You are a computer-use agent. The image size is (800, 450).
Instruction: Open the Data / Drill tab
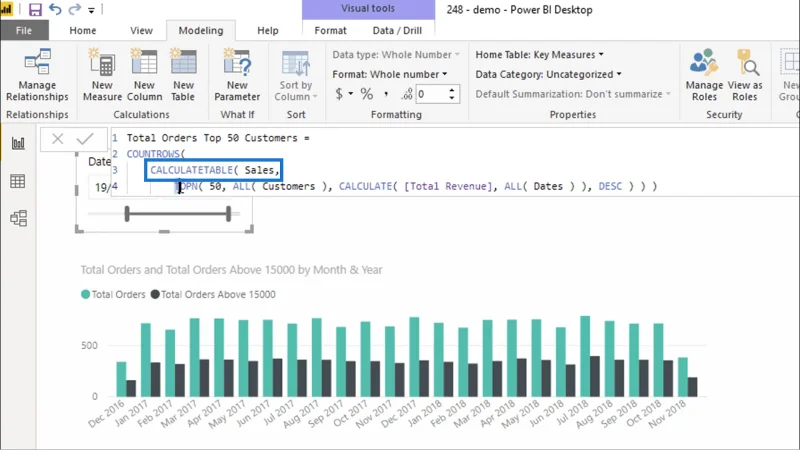(x=397, y=31)
